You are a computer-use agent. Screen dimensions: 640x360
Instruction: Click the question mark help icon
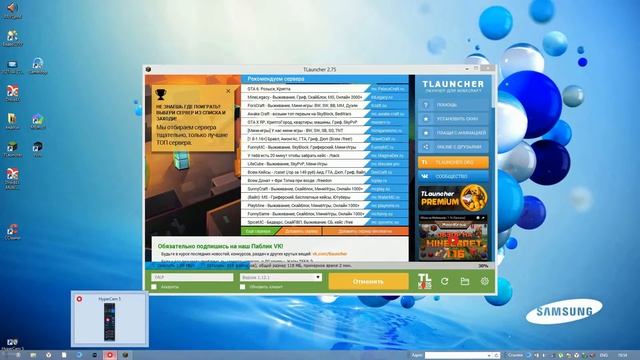pos(426,105)
